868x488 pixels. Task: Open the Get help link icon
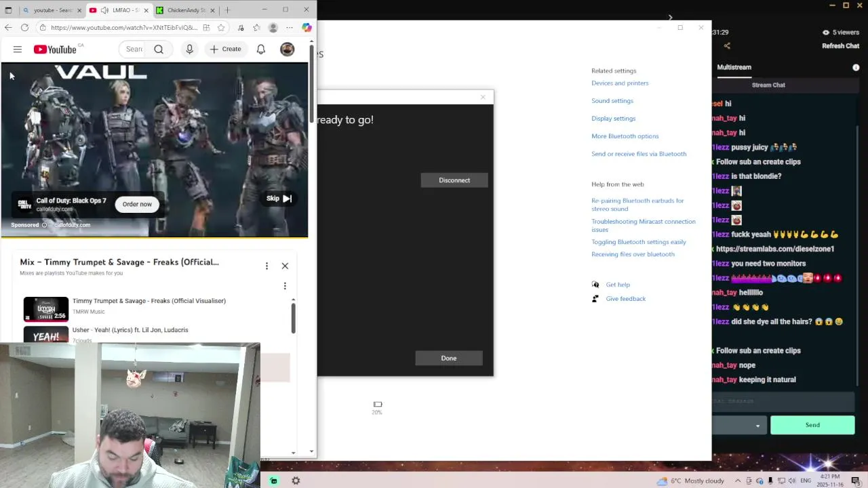click(x=595, y=285)
